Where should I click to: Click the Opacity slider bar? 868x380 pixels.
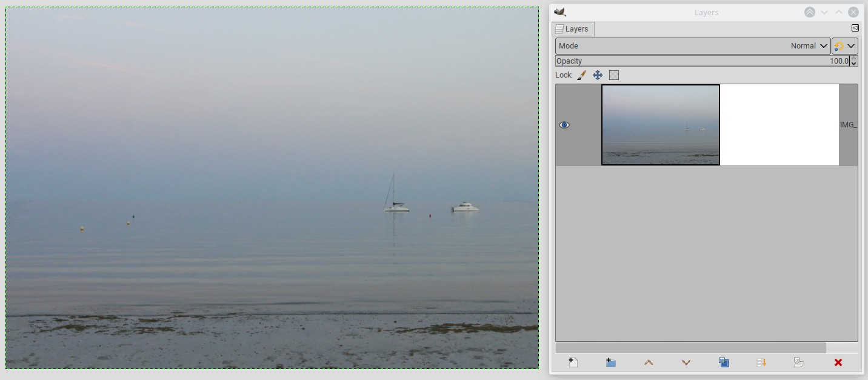[x=703, y=61]
